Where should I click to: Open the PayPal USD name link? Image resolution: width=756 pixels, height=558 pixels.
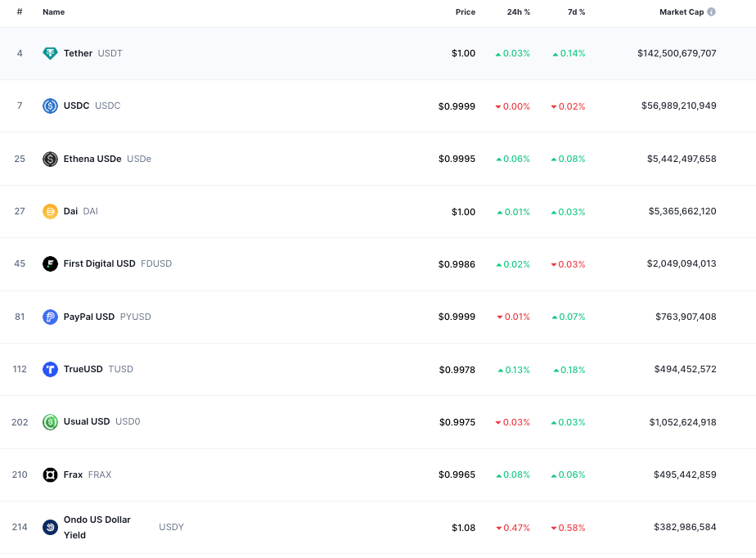coord(89,317)
